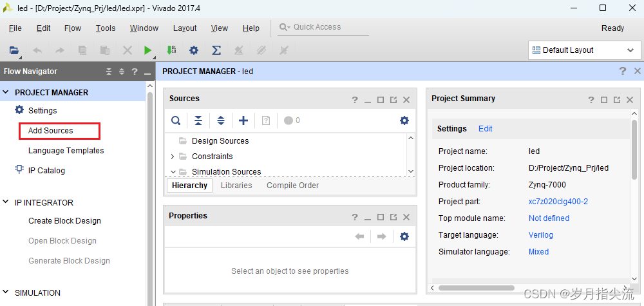This screenshot has height=306, width=644.
Task: Click the Run Synthesis green arrow
Action: tap(148, 50)
